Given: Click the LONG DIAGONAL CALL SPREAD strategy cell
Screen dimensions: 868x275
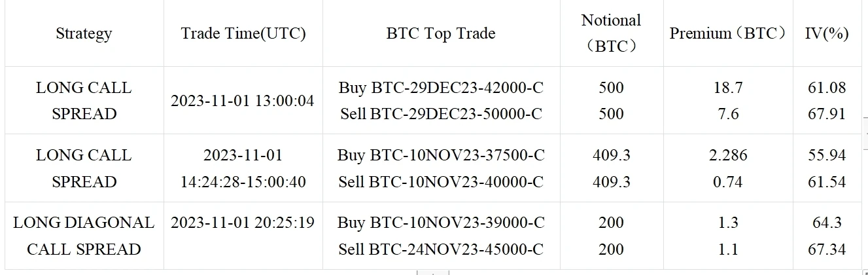Looking at the screenshot, I should pyautogui.click(x=84, y=236).
